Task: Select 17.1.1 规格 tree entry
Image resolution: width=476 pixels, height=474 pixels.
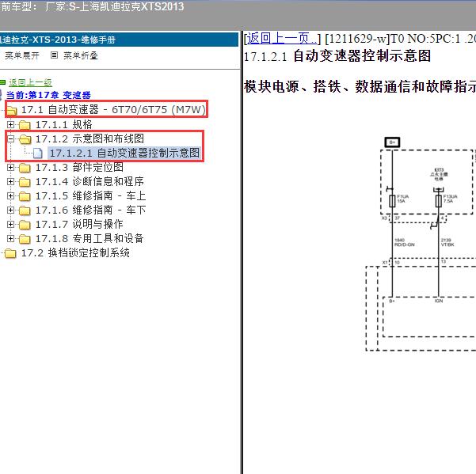Action: [x=63, y=124]
